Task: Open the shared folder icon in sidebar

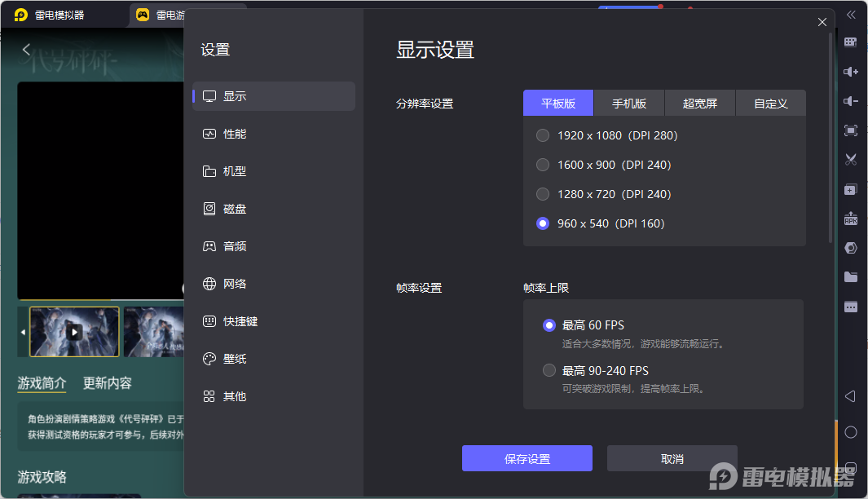Action: 850,277
